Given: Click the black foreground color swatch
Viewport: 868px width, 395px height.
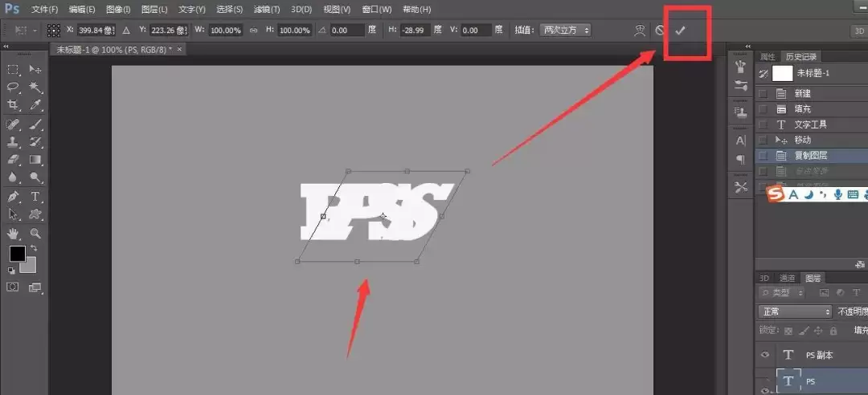Looking at the screenshot, I should coord(17,254).
